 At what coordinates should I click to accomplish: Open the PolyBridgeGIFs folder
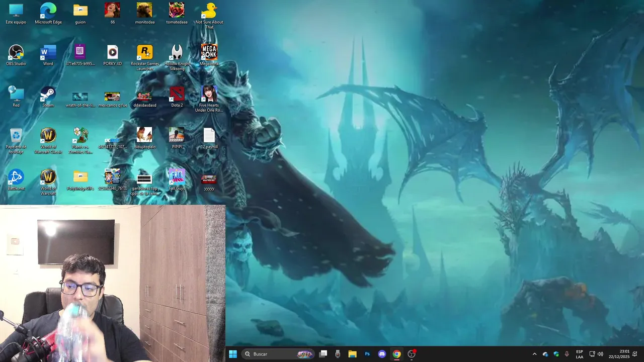(80, 180)
